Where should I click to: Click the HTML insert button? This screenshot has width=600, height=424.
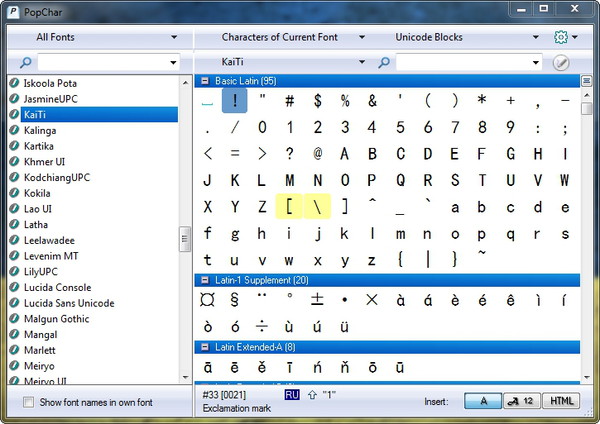tap(561, 401)
